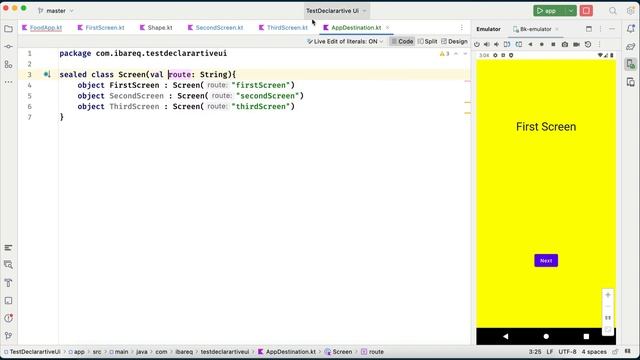Image resolution: width=640 pixels, height=360 pixels.
Task: Open the Project tool window folder icon
Action: [8, 29]
